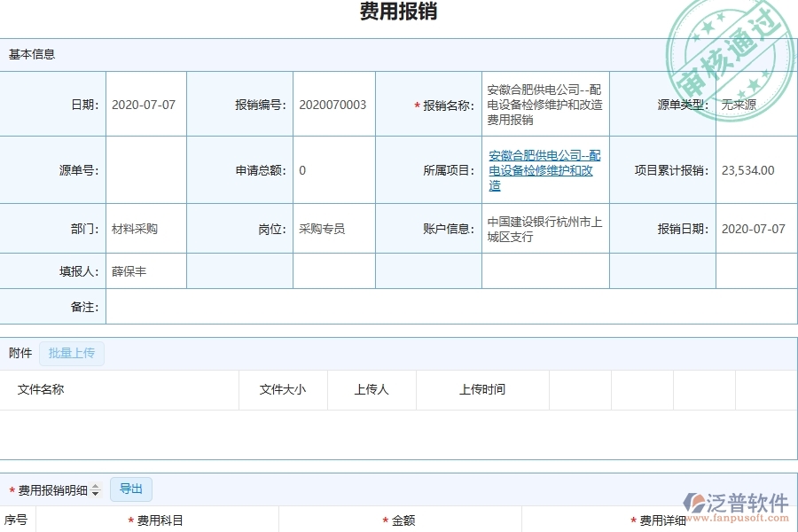Click the 文件名称 column header
This screenshot has height=532, width=798.
40,389
